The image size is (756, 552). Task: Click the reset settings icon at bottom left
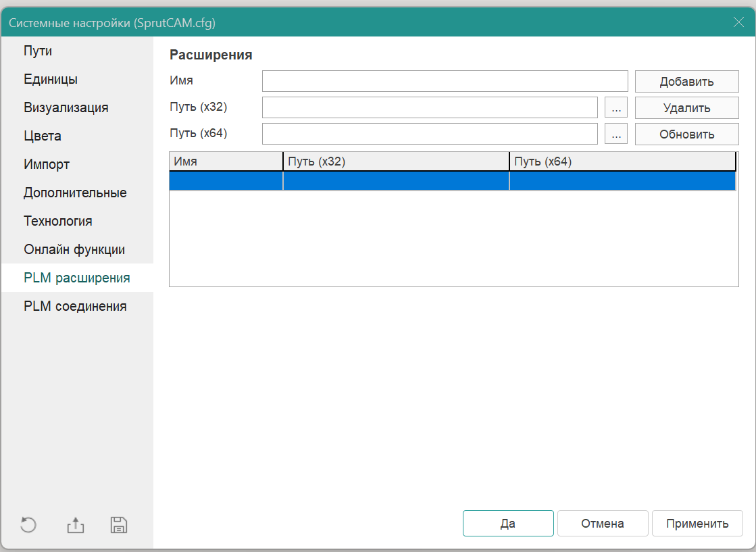pos(28,525)
